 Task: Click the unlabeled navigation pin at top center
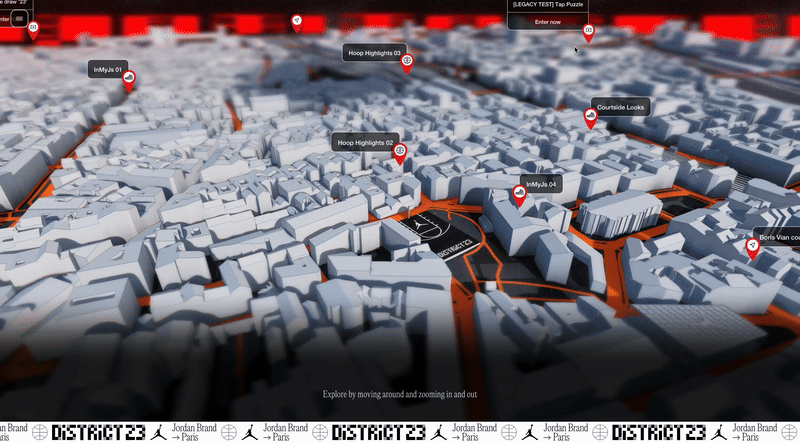[x=297, y=23]
